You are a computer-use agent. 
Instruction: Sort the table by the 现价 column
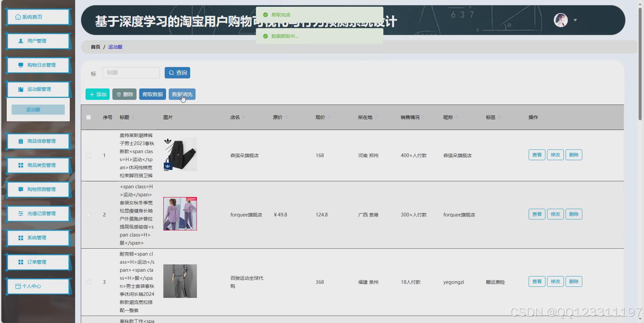point(329,117)
